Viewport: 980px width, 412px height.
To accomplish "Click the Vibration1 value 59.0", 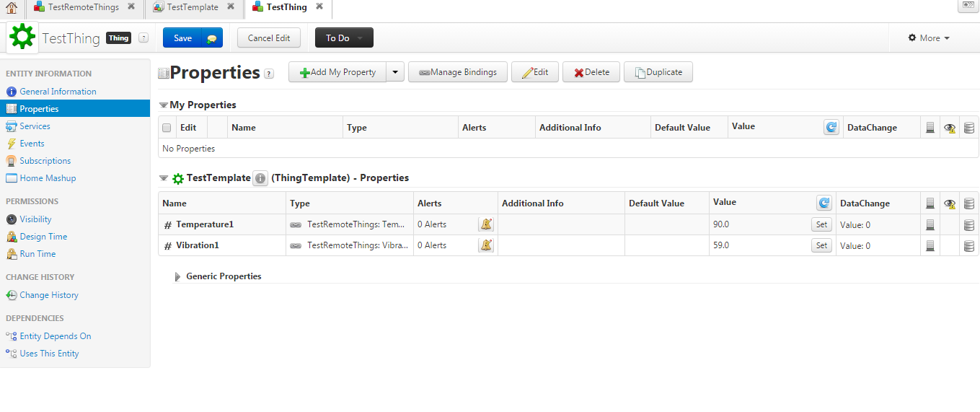I will [721, 245].
